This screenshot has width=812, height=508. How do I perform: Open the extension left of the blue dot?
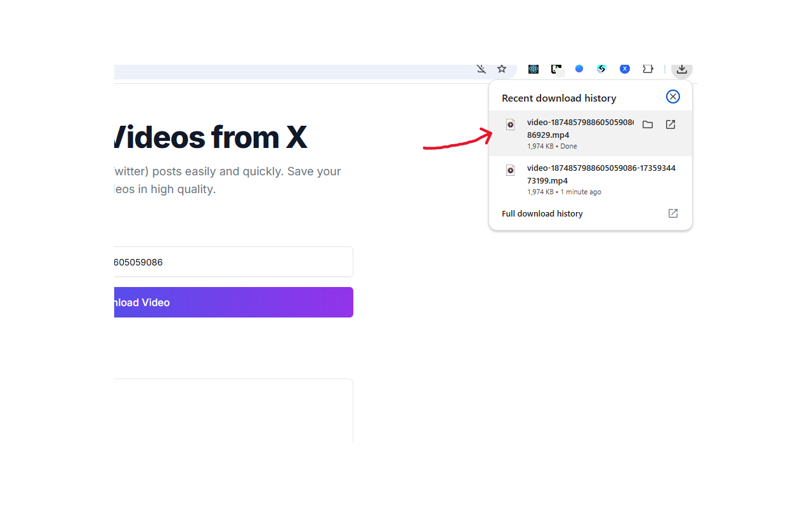[x=557, y=69]
